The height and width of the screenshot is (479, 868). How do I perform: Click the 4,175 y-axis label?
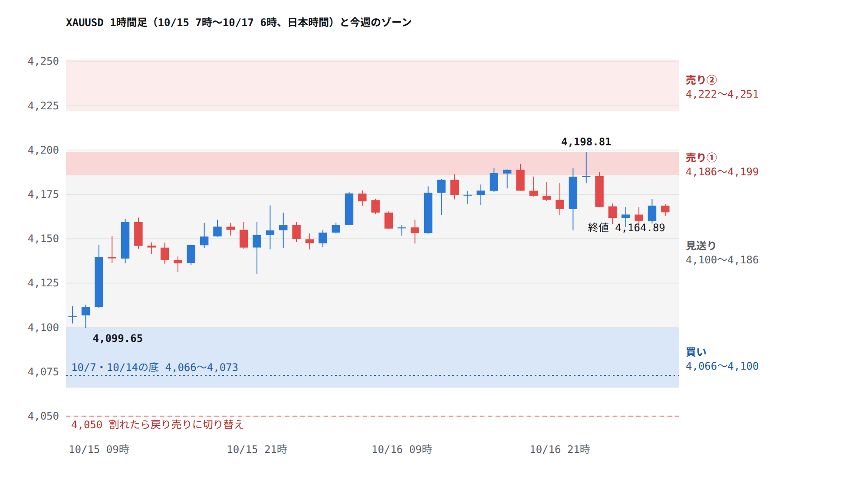[43, 194]
